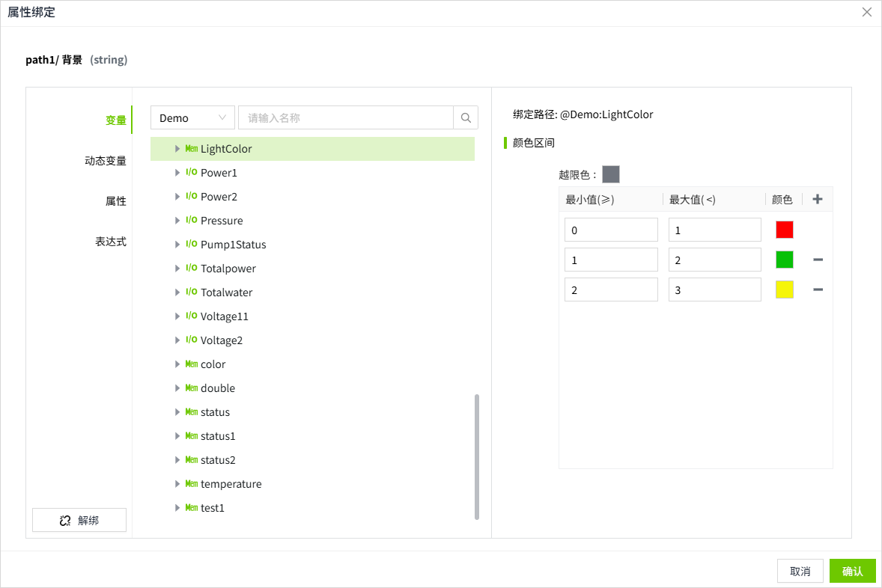Click the Mem icon beside status1
Viewport: 882px width, 588px height.
(x=191, y=436)
